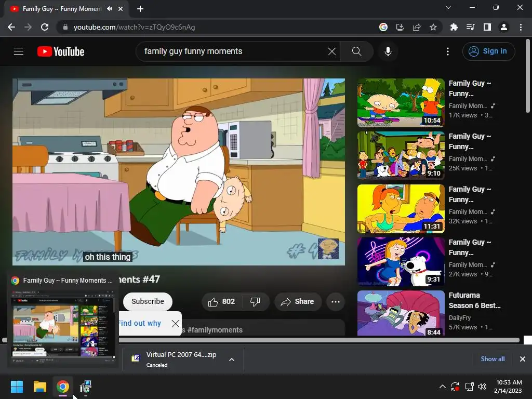Close the downloads bar
Image resolution: width=532 pixels, height=399 pixels.
pyautogui.click(x=523, y=359)
